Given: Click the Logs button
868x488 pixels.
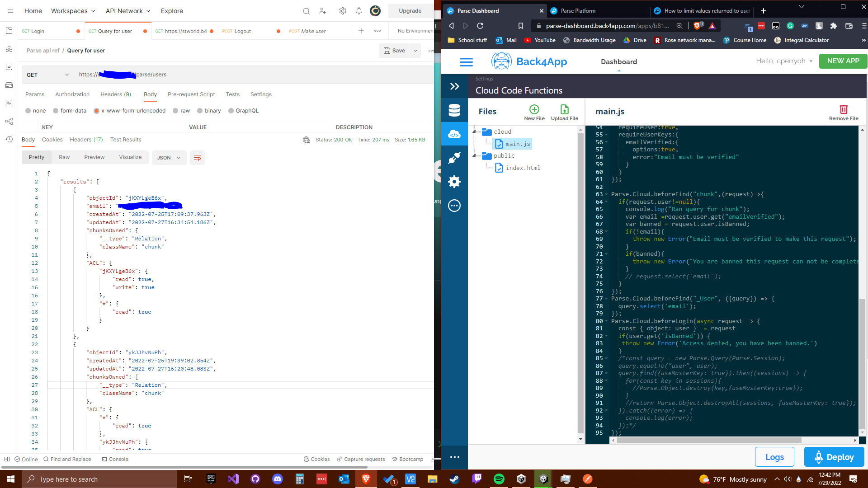Looking at the screenshot, I should click(774, 457).
